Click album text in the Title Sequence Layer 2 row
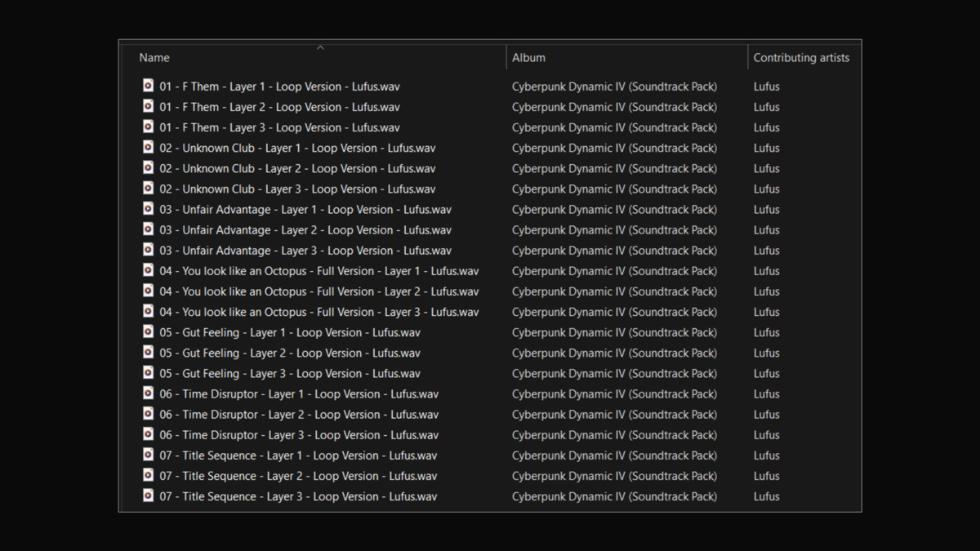Viewport: 980px width, 551px height. pos(614,476)
